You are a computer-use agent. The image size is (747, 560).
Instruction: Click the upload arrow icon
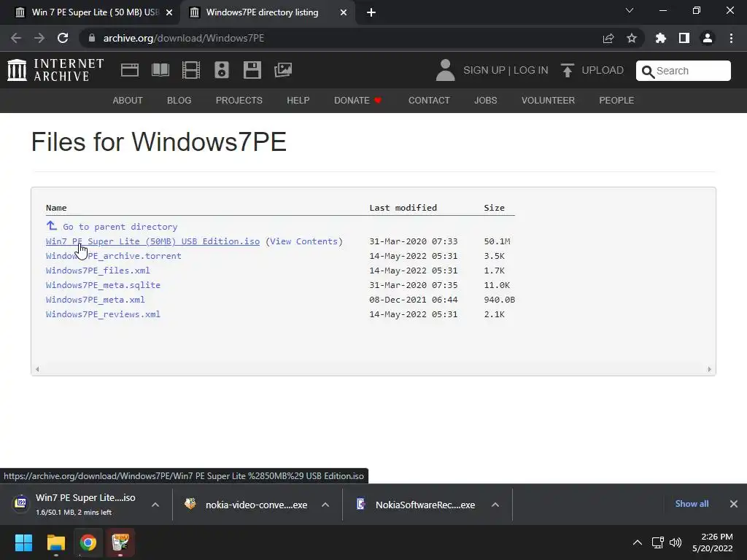(567, 71)
